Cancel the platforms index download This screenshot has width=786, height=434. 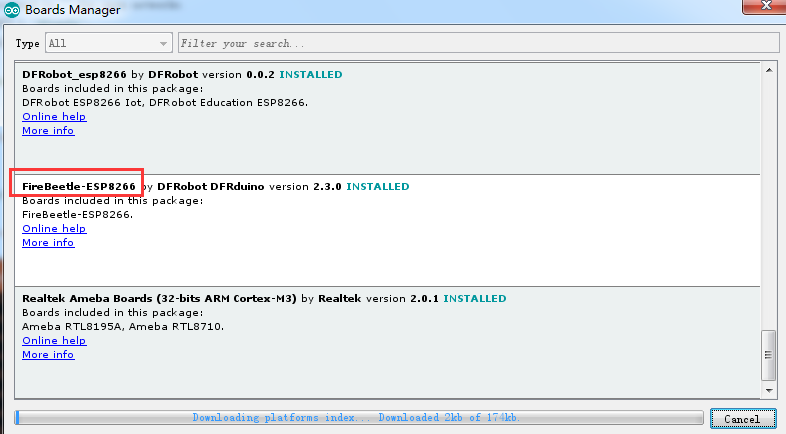point(743,419)
